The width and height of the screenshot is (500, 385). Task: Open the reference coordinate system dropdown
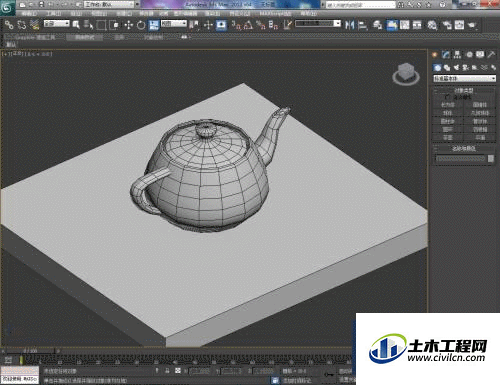[x=174, y=23]
